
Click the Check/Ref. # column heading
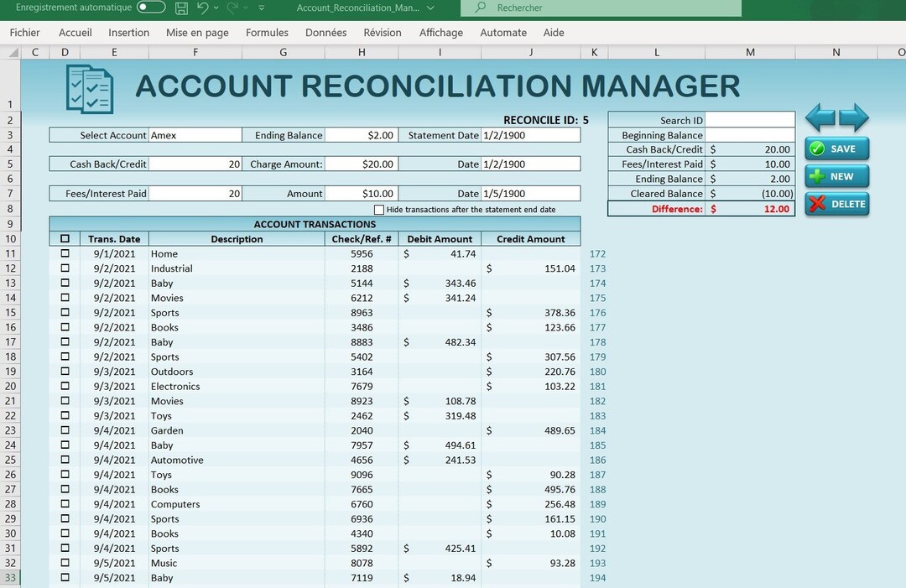click(362, 239)
